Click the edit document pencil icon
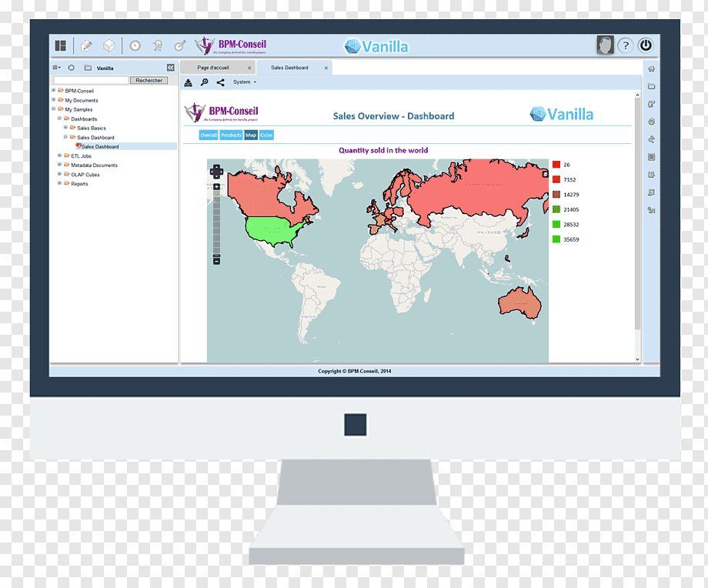 pos(86,45)
